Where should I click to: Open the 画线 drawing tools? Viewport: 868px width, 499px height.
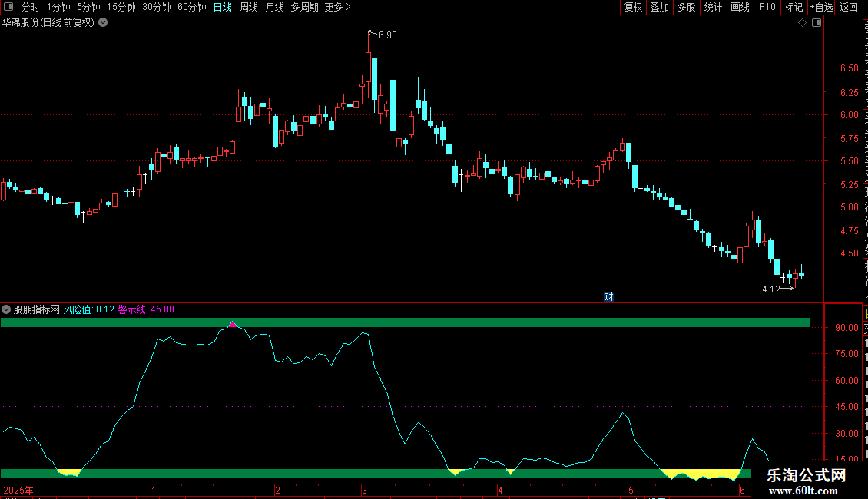(740, 7)
